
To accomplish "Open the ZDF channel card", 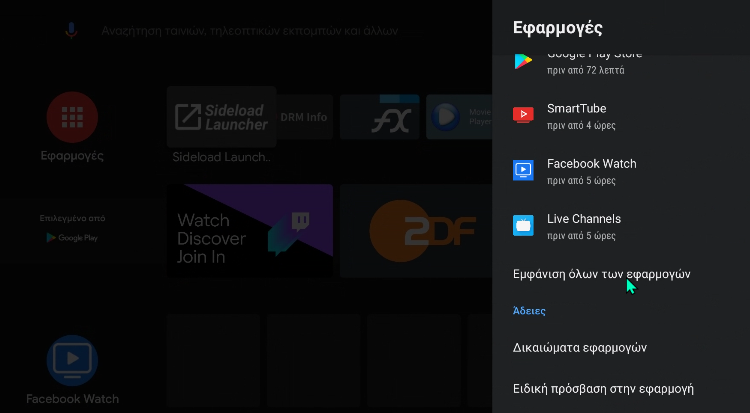I will 416,231.
